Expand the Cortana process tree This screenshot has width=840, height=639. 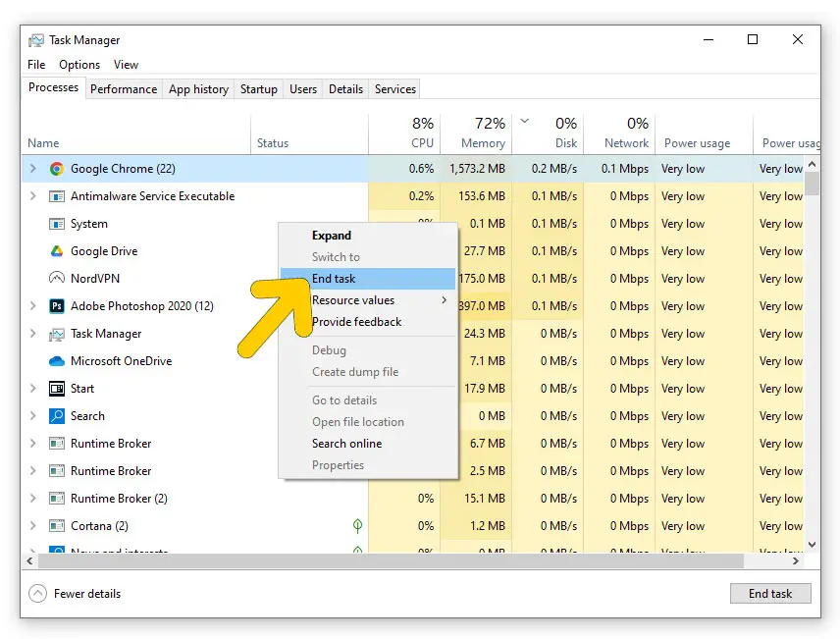(x=32, y=526)
